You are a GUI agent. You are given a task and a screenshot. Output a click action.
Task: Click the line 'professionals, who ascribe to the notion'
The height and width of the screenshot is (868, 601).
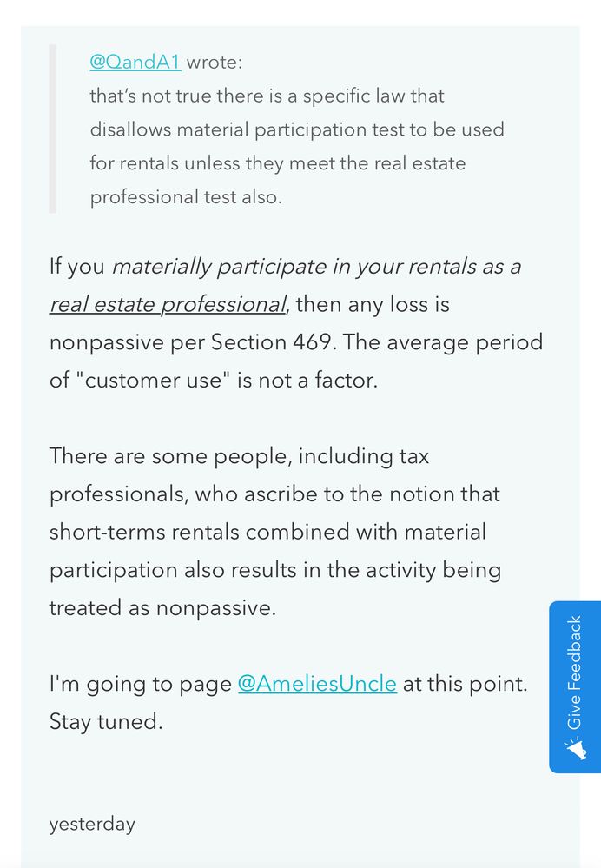[274, 494]
